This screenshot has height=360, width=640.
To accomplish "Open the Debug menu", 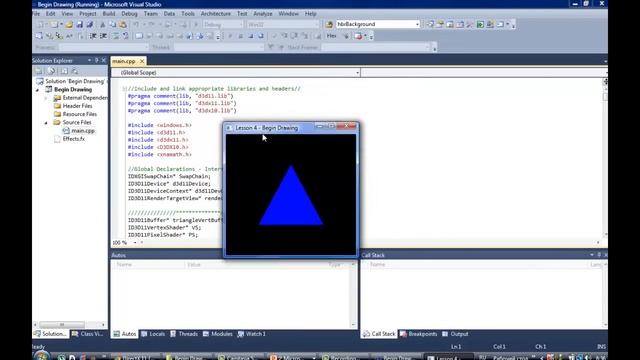I will click(129, 13).
